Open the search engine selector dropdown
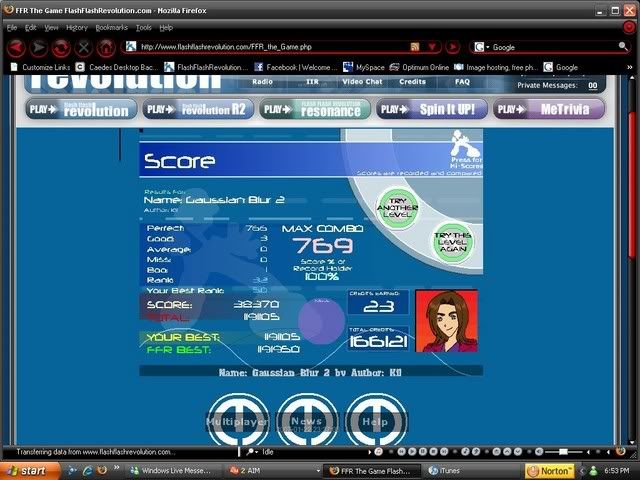The image size is (640, 480). (482, 47)
